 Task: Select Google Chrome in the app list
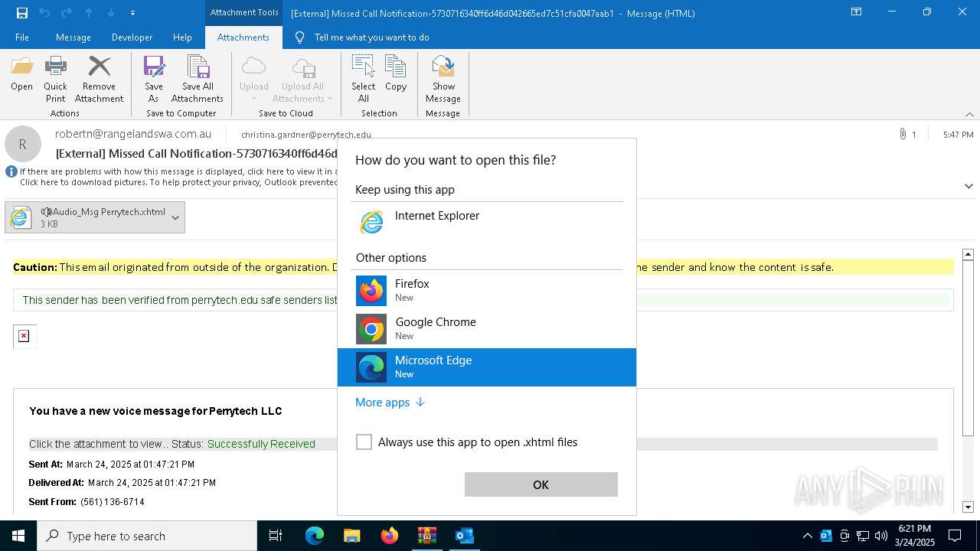[x=487, y=329]
